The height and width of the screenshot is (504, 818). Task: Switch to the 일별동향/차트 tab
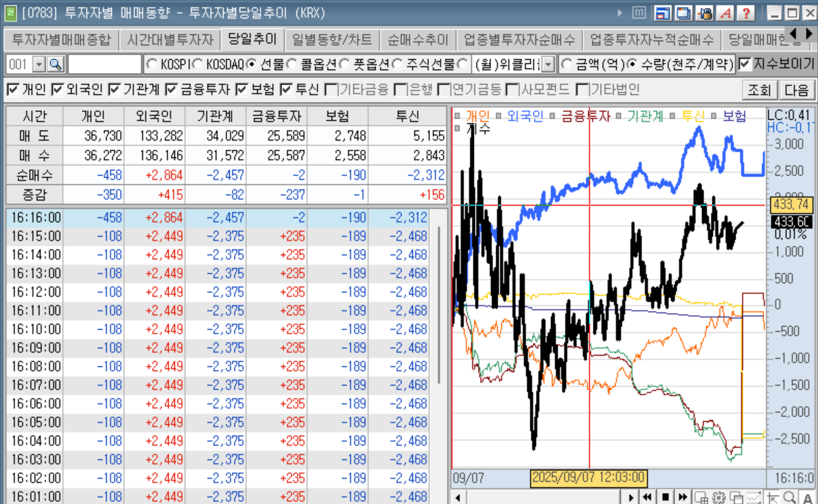332,40
